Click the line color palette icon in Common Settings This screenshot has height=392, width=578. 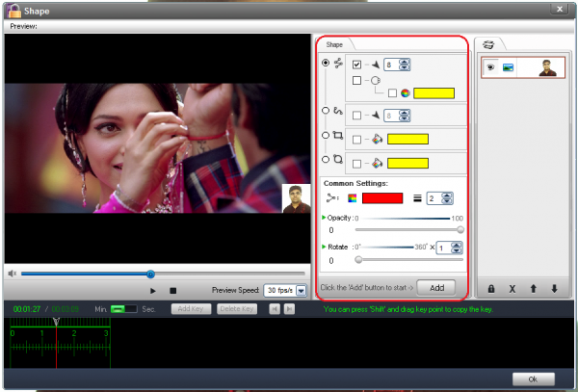[353, 198]
